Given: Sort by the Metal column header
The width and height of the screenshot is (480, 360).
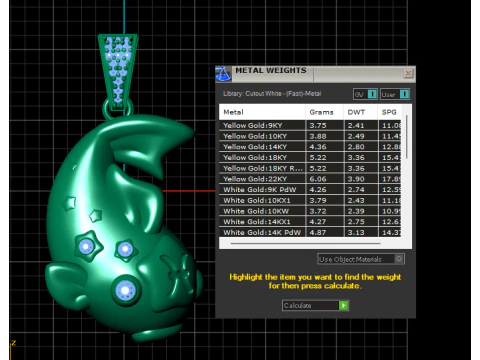Looking at the screenshot, I should (x=262, y=112).
